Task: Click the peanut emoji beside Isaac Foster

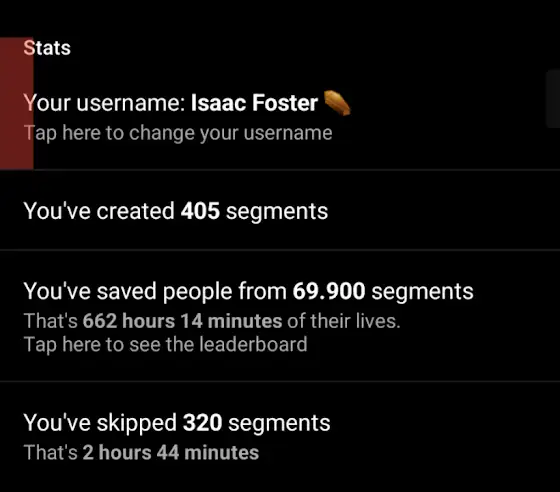Action: (337, 103)
